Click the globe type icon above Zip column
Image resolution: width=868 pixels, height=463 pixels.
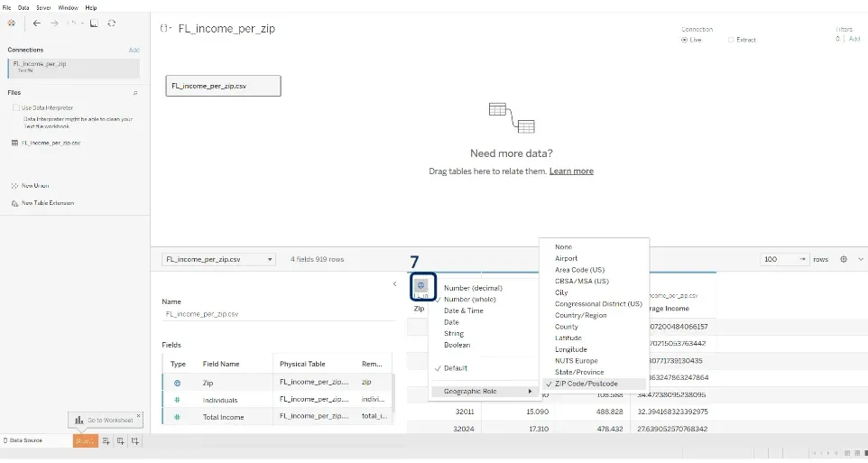(420, 285)
